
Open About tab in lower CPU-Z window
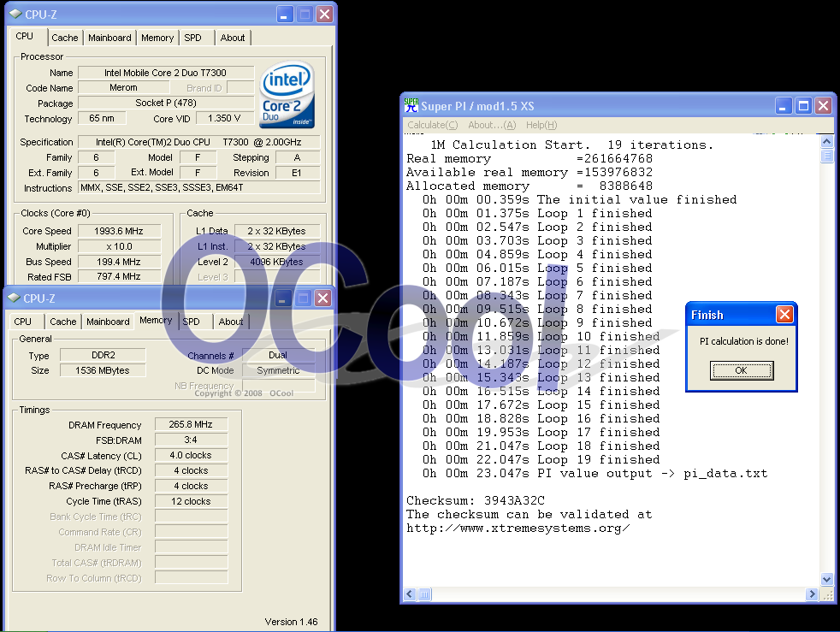pos(231,322)
